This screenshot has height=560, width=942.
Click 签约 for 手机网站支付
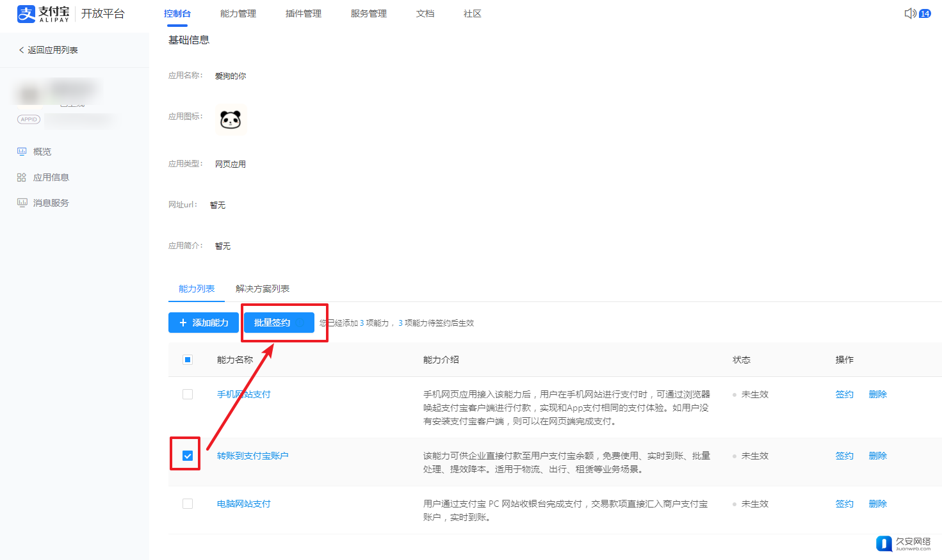pos(844,394)
